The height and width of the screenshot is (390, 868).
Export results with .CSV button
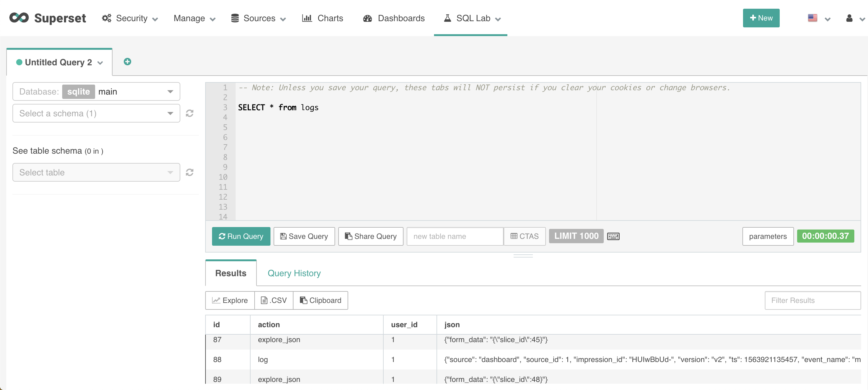pyautogui.click(x=274, y=300)
